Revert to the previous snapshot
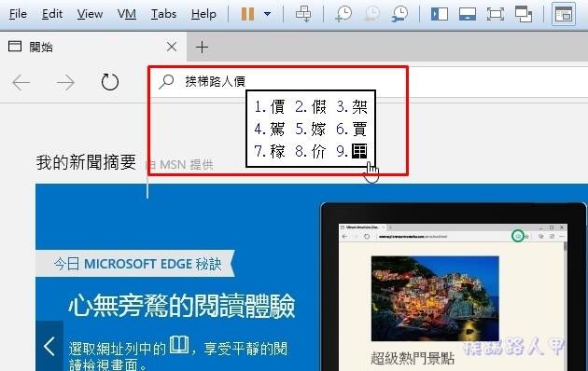The width and height of the screenshot is (588, 371). click(371, 14)
